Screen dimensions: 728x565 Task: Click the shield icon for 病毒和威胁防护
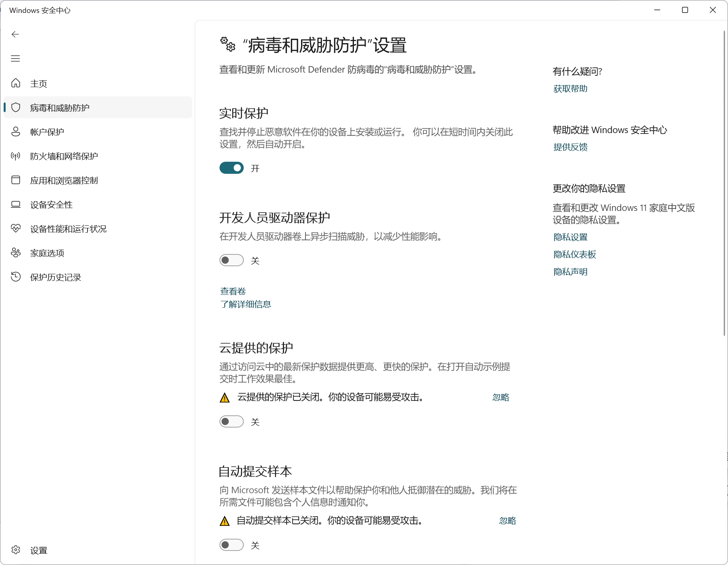coord(16,107)
